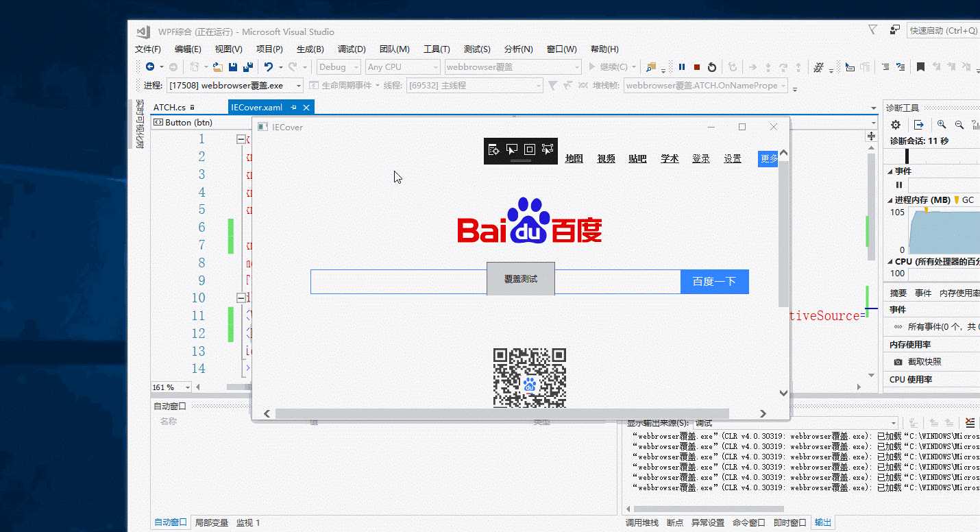Click the diagnostic tools export arrow icon

919,125
